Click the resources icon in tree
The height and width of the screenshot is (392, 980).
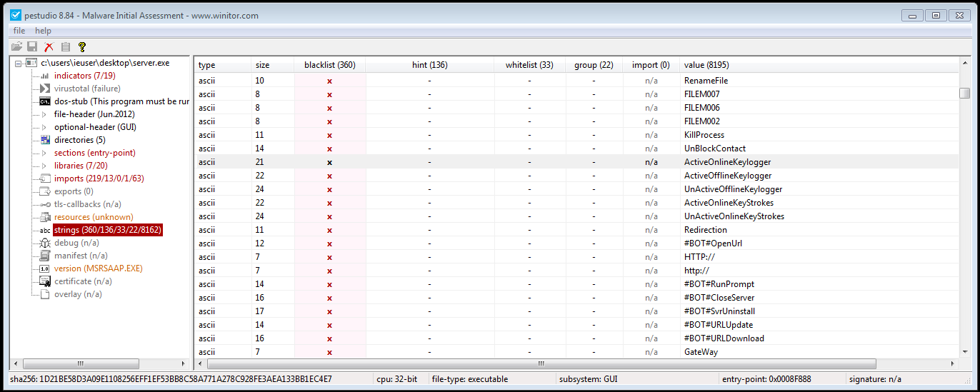(44, 217)
